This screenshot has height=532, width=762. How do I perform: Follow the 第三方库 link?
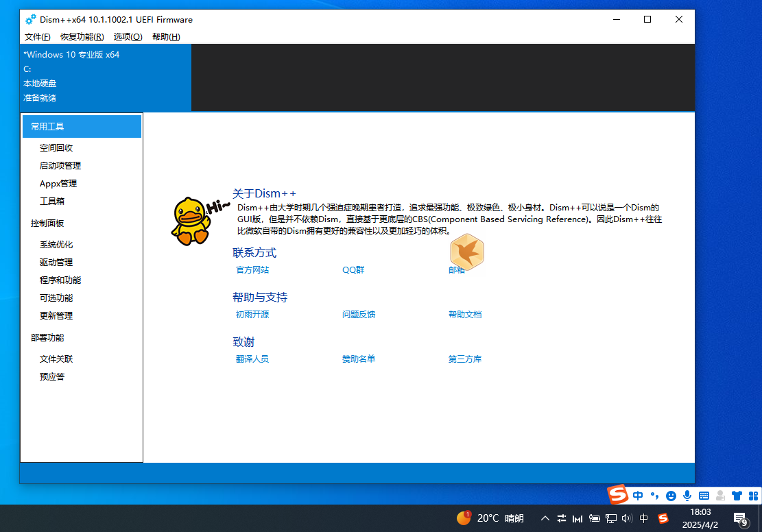coord(465,359)
